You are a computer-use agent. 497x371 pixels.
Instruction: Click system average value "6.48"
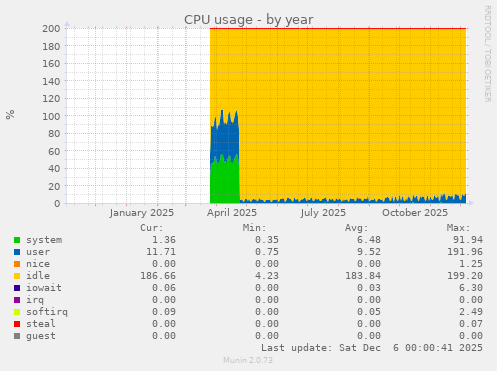coord(369,240)
